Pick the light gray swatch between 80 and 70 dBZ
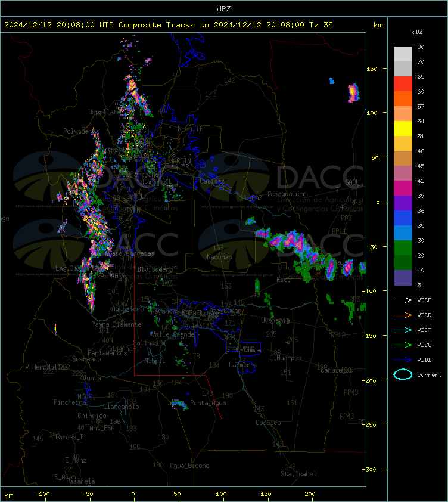Image resolution: width=448 pixels, height=502 pixels. [403, 54]
